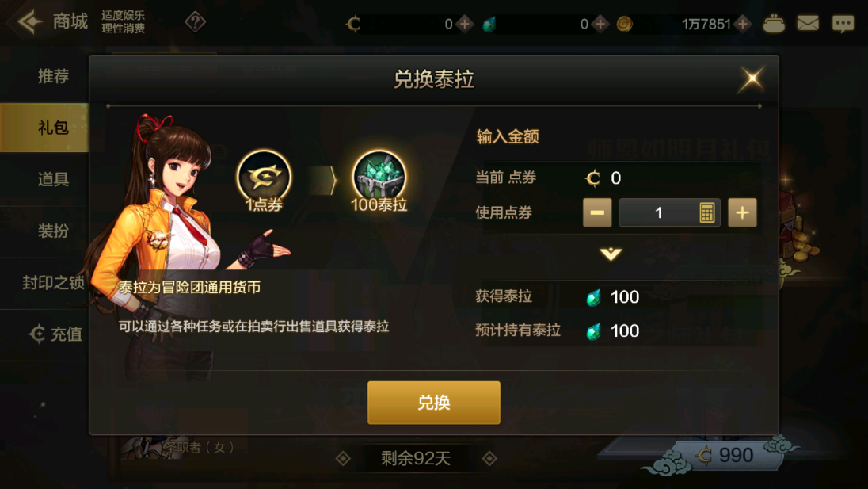The height and width of the screenshot is (489, 868).
Task: Open the mail envelope icon
Action: pos(808,23)
